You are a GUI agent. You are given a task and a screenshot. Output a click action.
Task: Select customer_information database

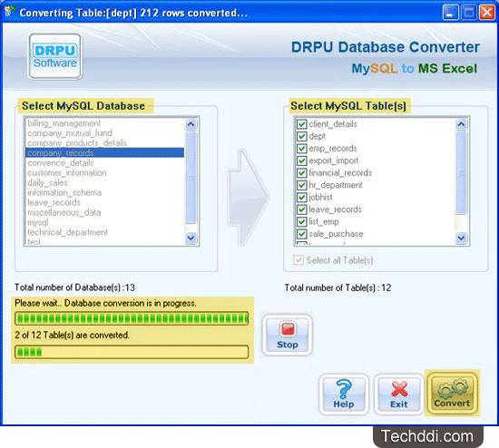pos(104,173)
